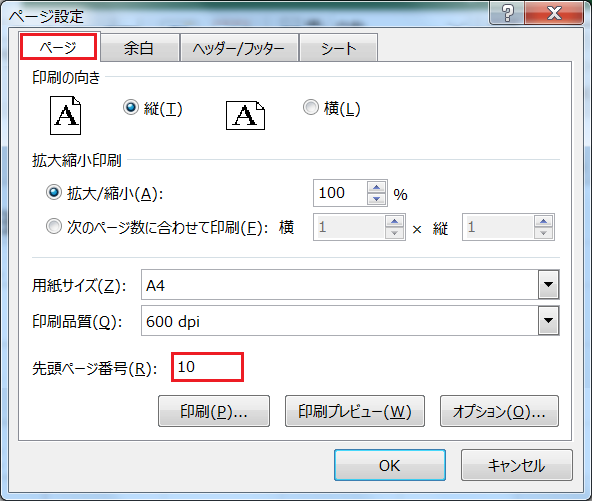Increase the 拡大/縮小 percentage with up arrow
This screenshot has width=594, height=503.
pyautogui.click(x=377, y=187)
